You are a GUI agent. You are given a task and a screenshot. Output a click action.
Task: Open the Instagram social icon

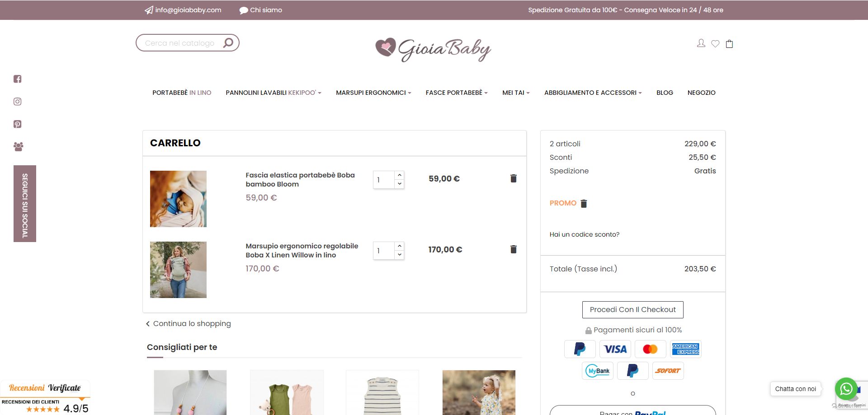tap(18, 102)
